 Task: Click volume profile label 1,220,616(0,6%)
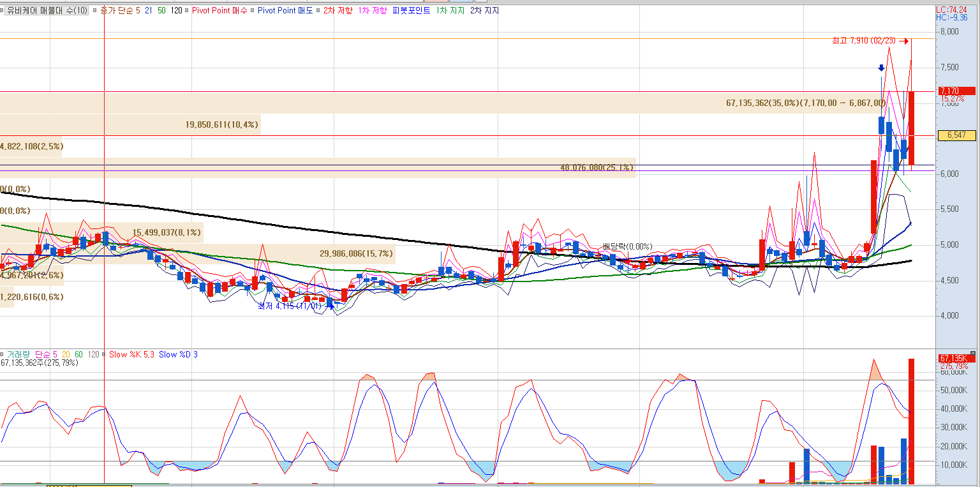click(x=32, y=297)
